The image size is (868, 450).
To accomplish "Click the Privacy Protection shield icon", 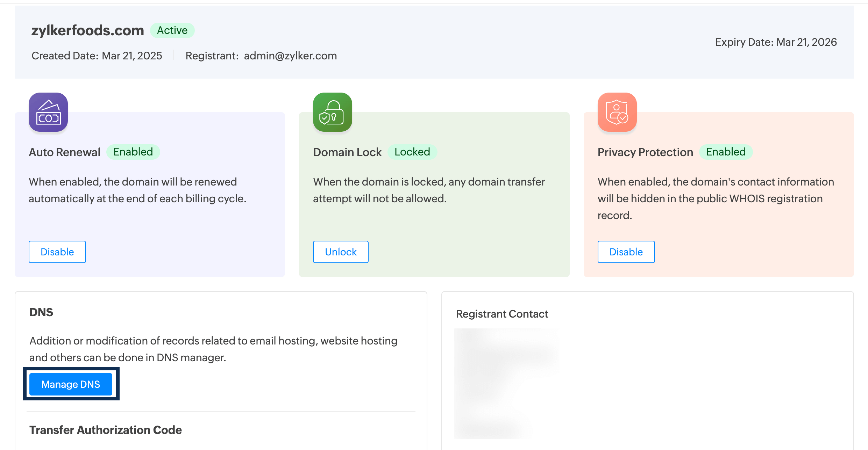I will [617, 112].
